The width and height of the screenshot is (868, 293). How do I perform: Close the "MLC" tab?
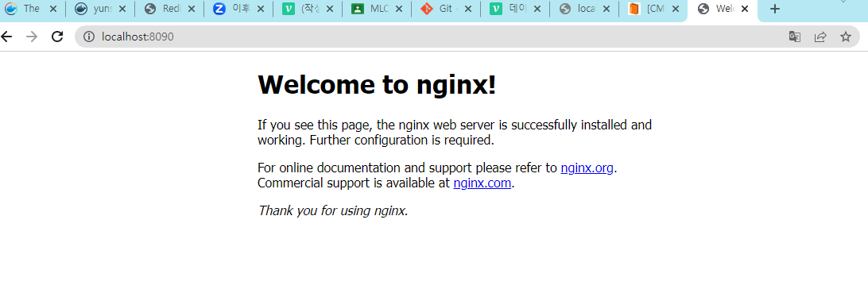coord(399,9)
